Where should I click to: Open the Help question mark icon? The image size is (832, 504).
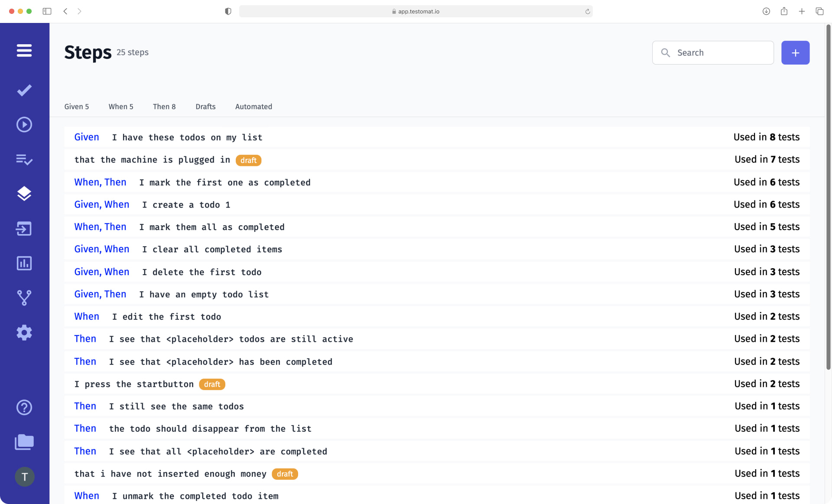24,407
